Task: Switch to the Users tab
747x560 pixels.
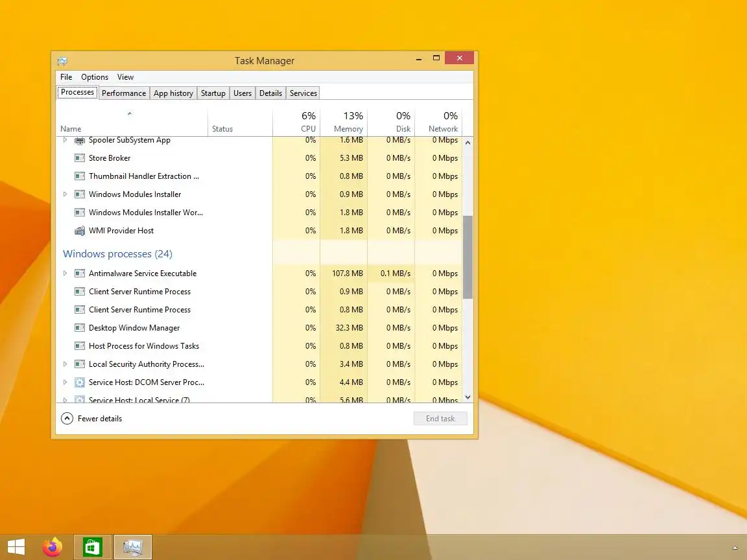Action: pos(243,93)
